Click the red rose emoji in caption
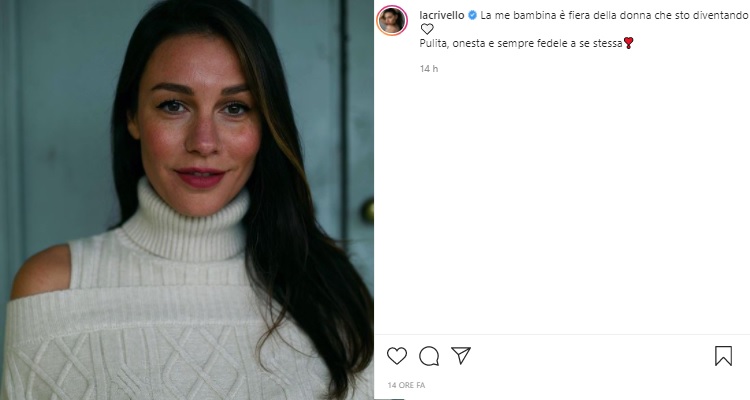750x400 pixels. [628, 43]
